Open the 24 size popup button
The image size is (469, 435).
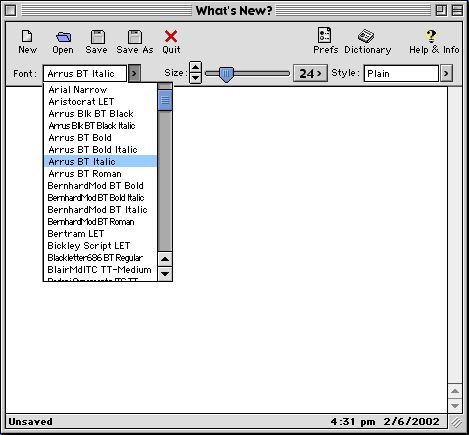(x=310, y=73)
